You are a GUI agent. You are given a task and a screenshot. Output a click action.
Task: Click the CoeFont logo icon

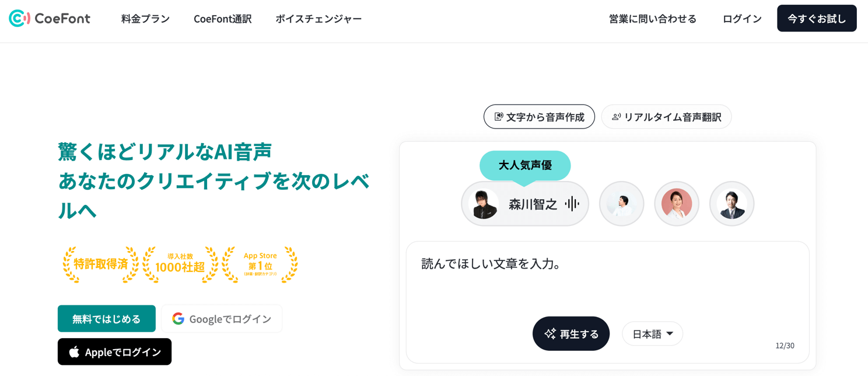click(x=19, y=19)
